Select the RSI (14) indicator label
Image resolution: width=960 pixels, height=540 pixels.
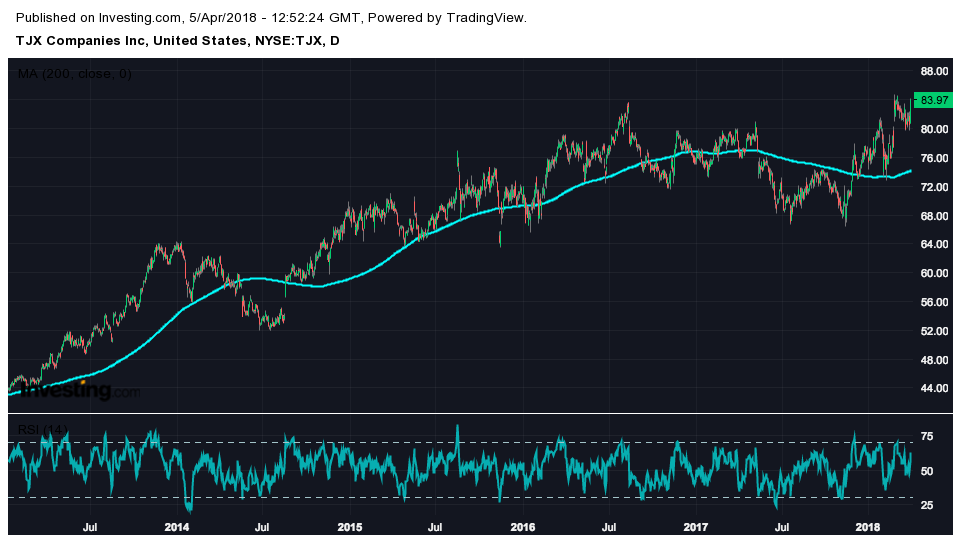coord(42,430)
